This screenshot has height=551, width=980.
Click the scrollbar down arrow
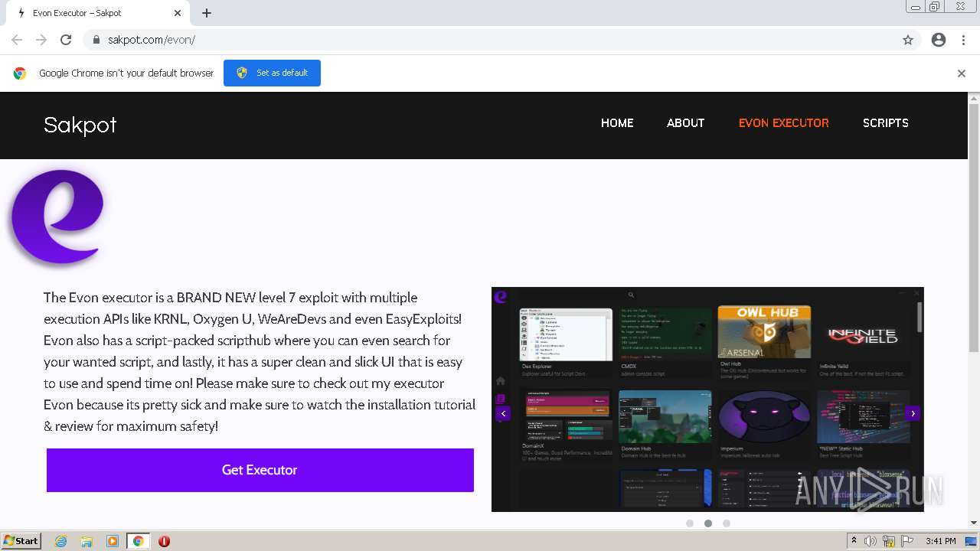coord(974,523)
